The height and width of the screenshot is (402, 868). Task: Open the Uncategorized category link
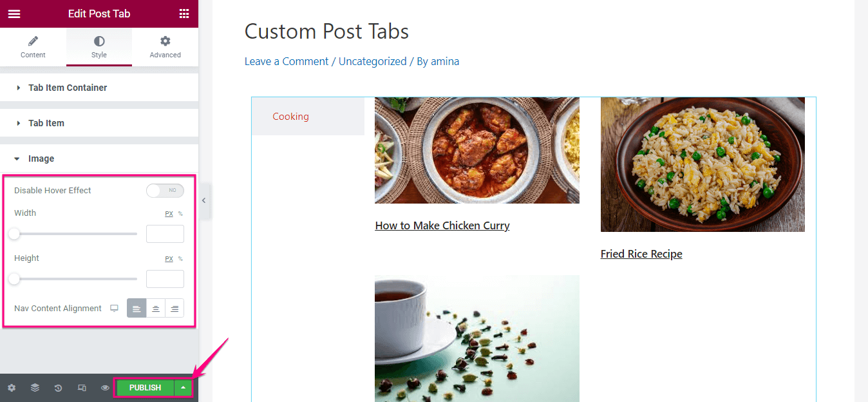(x=372, y=61)
